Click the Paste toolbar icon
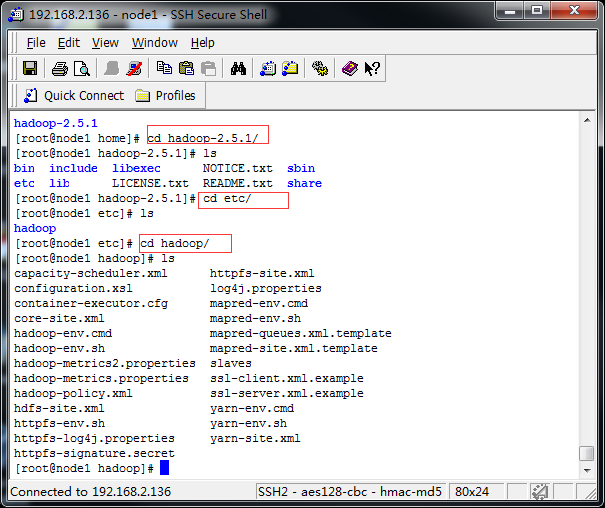Viewport: 605px width, 508px height. (186, 68)
